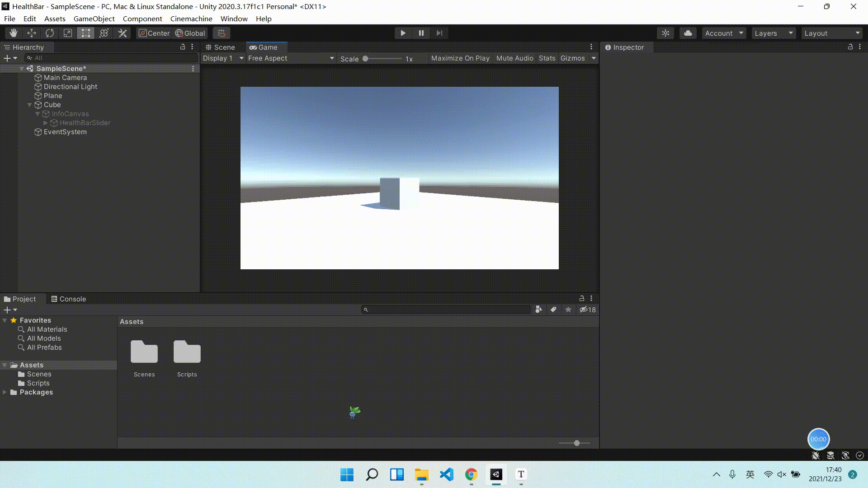Open the GameObject menu
The width and height of the screenshot is (868, 488).
(94, 19)
